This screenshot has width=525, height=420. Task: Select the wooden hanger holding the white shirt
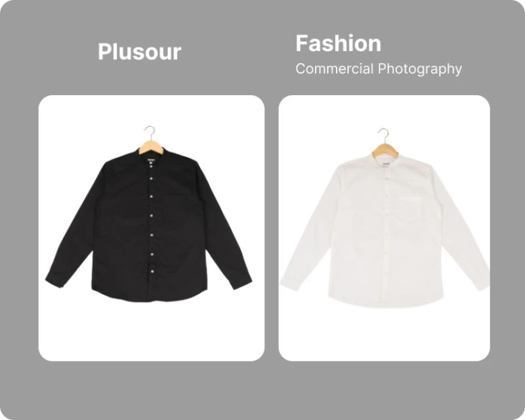click(385, 150)
